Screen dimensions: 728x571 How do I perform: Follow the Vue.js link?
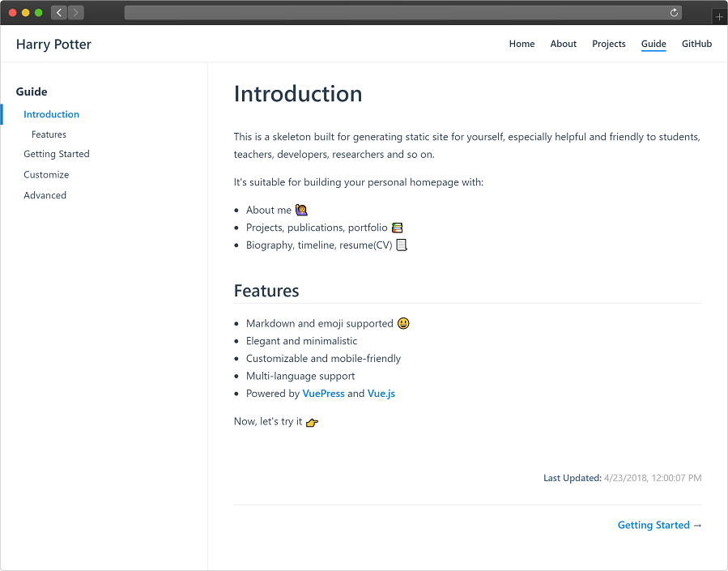[381, 393]
